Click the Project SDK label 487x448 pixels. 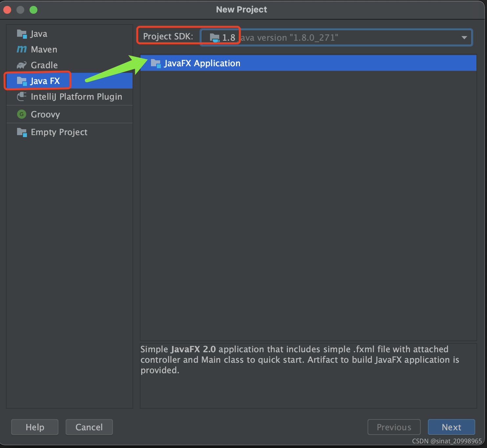point(168,36)
